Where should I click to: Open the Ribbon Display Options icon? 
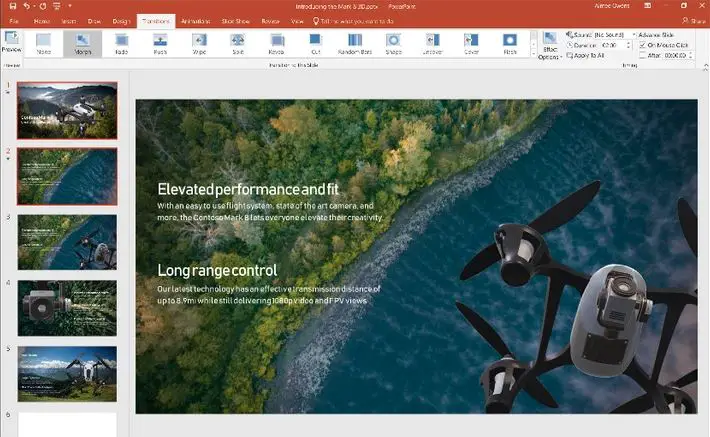648,6
